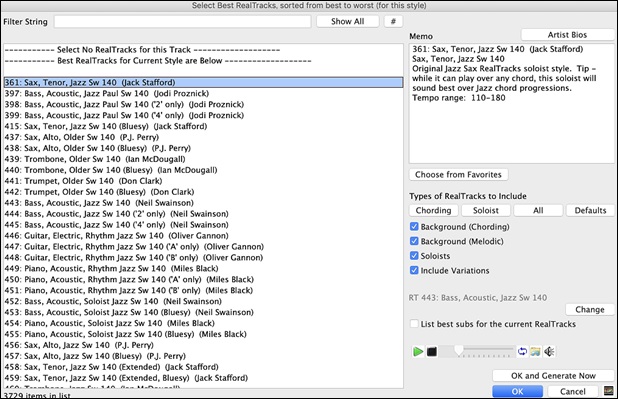This screenshot has height=399, width=618.
Task: Uncheck Background (Chording) checkbox
Action: [x=414, y=227]
